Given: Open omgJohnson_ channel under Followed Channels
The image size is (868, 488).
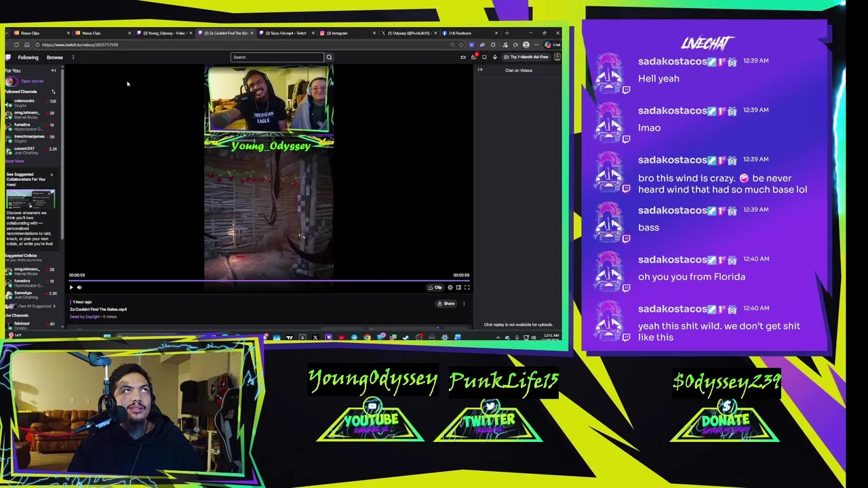Looking at the screenshot, I should [31, 115].
